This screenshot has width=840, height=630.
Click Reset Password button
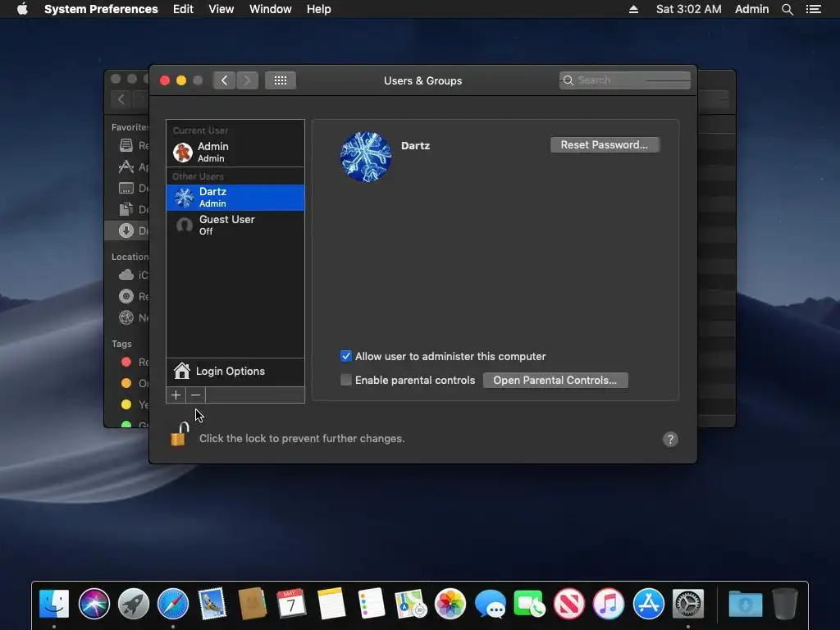(x=605, y=144)
